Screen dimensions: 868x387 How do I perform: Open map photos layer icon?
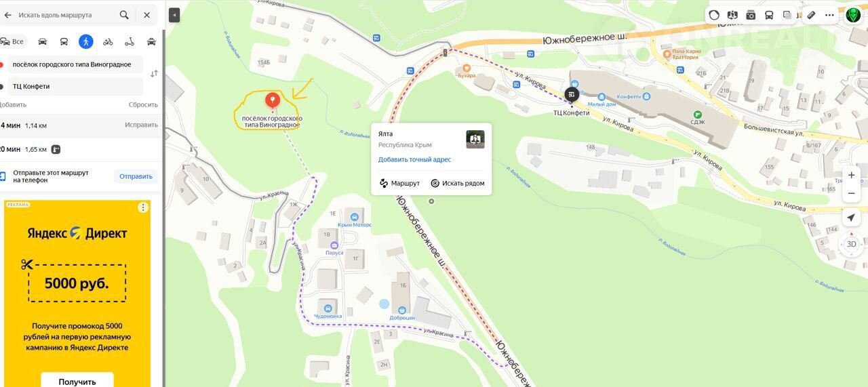pos(751,15)
